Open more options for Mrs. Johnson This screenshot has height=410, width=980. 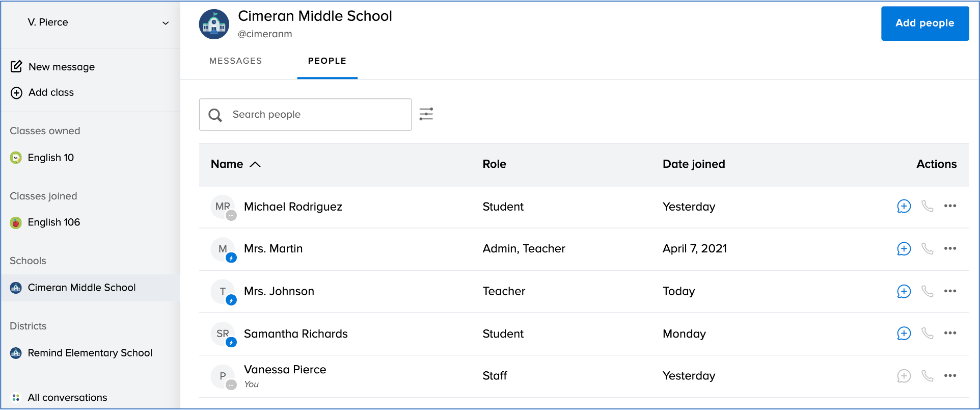[x=950, y=291]
